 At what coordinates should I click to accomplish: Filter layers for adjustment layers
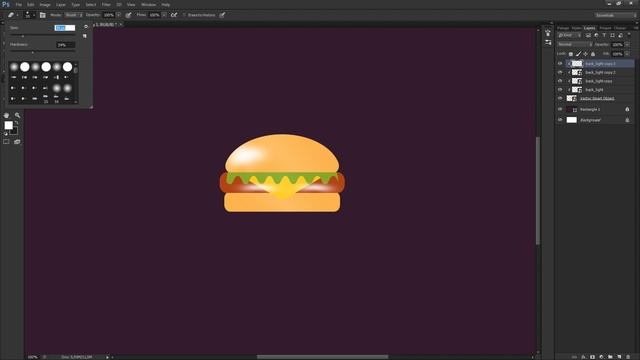coord(596,36)
